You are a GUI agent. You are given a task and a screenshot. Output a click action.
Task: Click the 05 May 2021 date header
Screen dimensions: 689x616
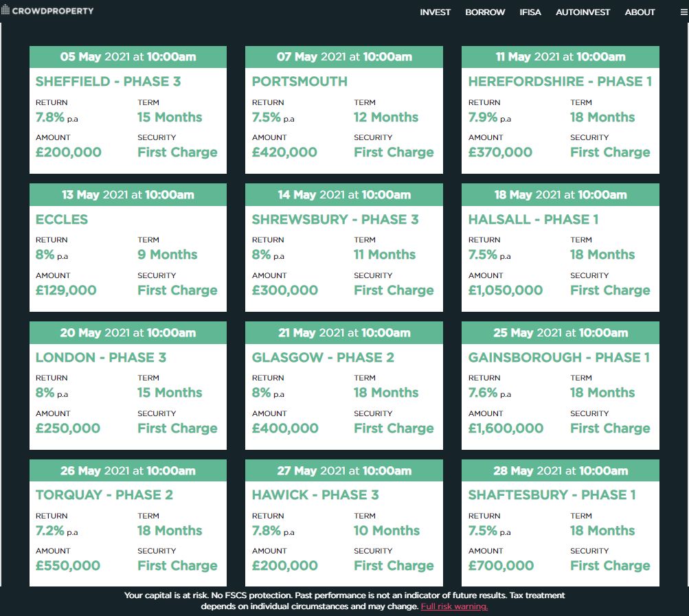tap(128, 57)
